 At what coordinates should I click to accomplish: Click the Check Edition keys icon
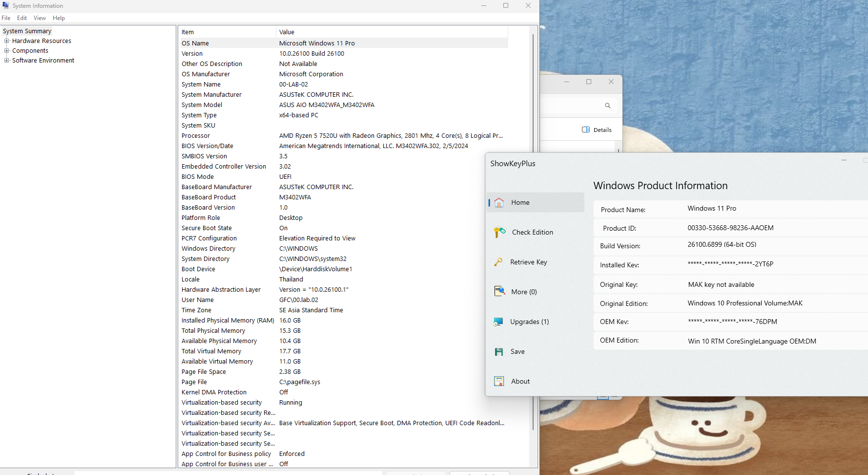click(x=499, y=232)
